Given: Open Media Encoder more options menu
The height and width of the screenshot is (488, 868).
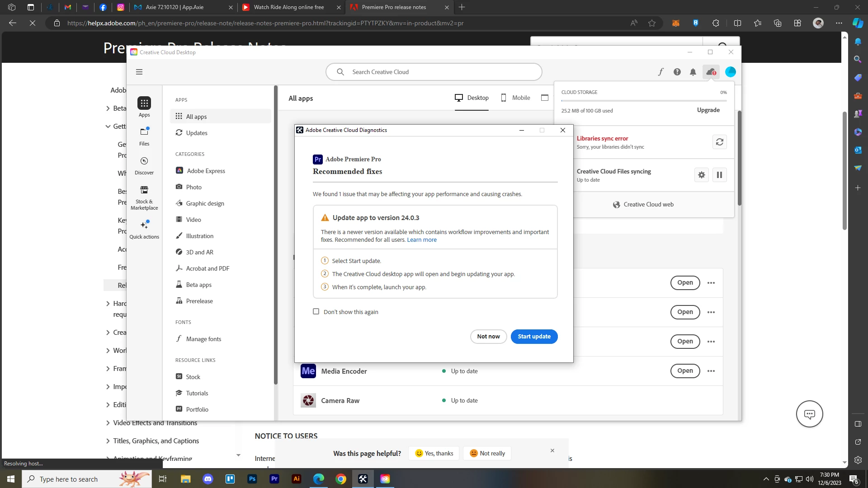Looking at the screenshot, I should (x=711, y=371).
